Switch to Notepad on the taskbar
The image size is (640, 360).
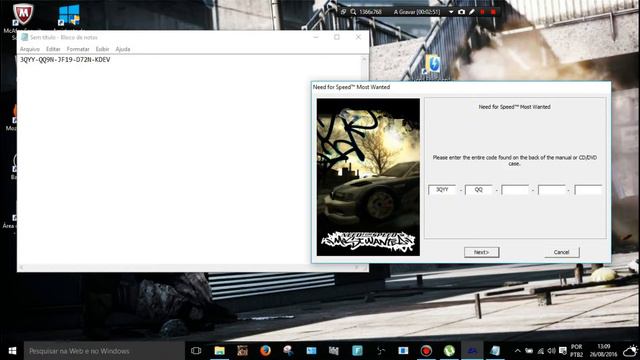(495, 351)
